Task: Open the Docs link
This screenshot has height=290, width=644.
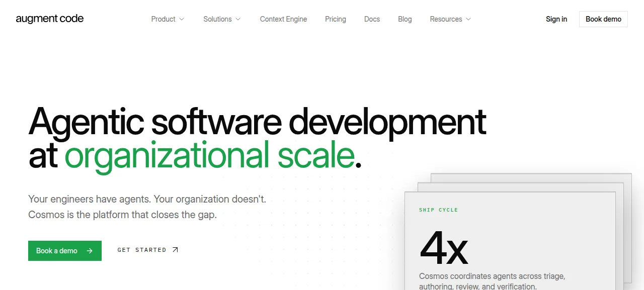Action: tap(372, 19)
